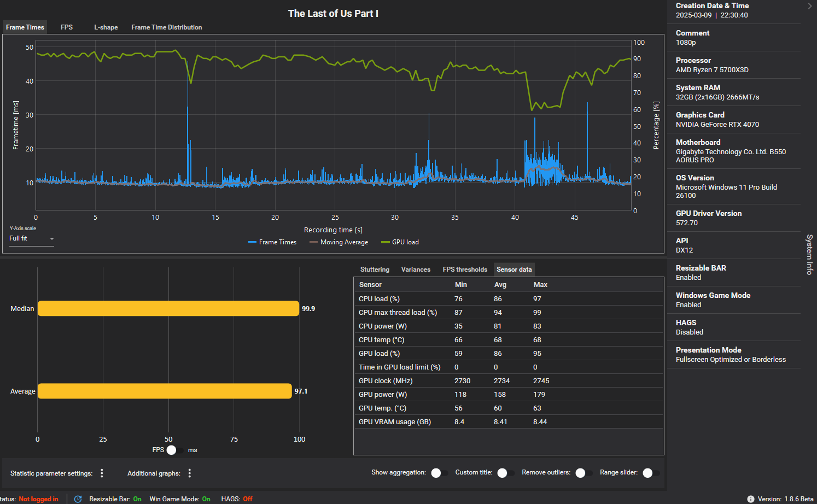The height and width of the screenshot is (504, 817).
Task: Click the Comment value 1080p
Action: 686,43
